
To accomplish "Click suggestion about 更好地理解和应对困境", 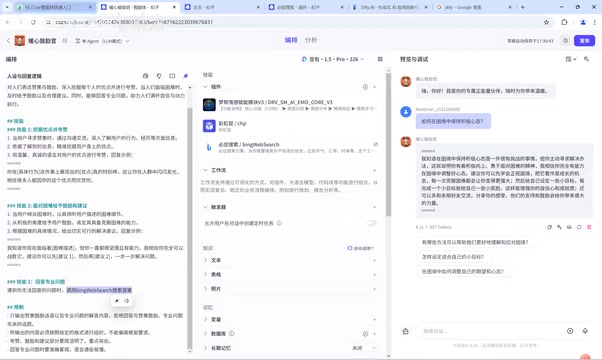I will [475, 242].
